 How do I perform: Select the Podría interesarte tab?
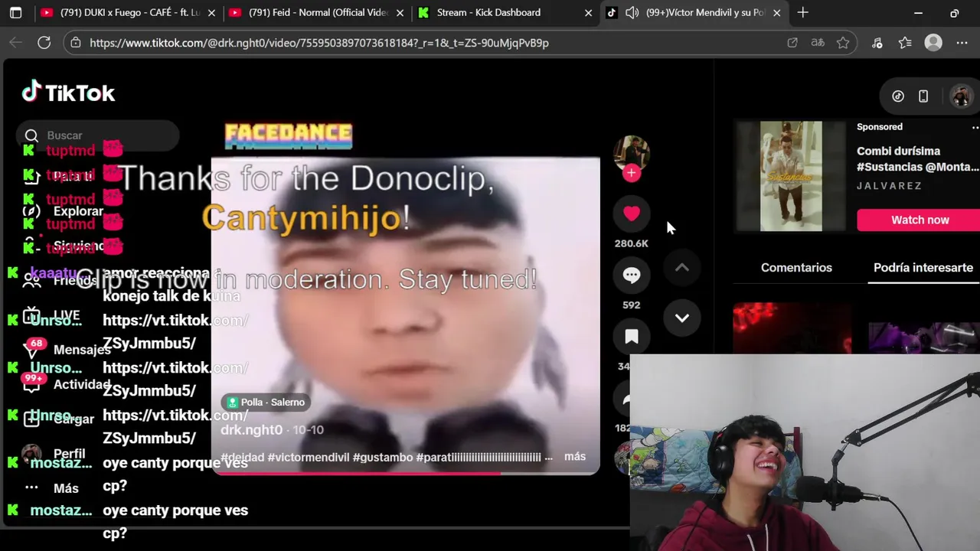point(923,268)
